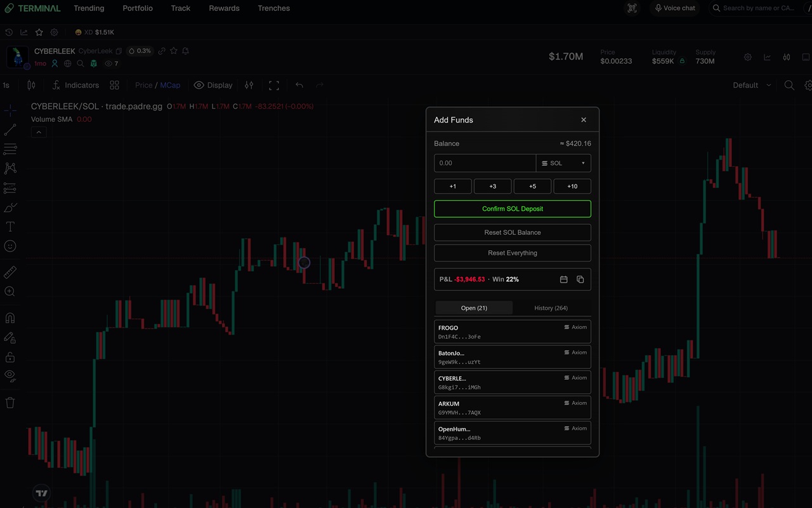
Task: Open the Default layout dropdown
Action: [x=752, y=85]
